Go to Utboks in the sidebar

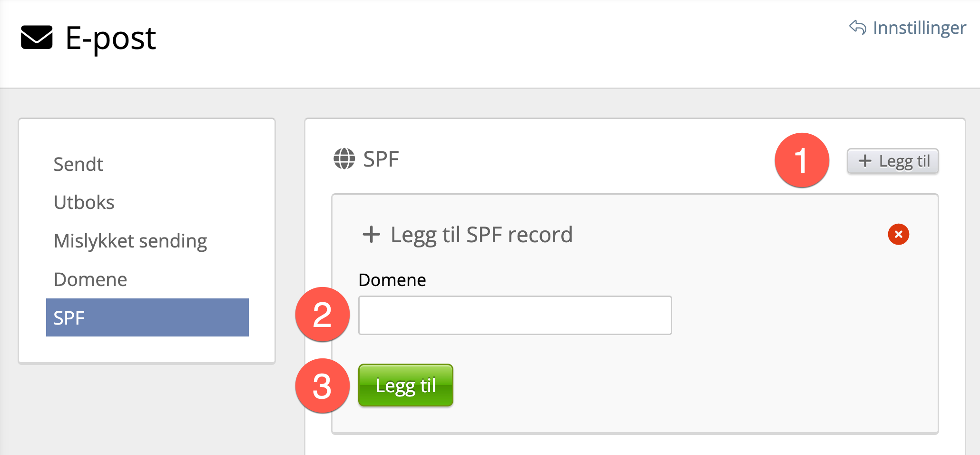click(x=84, y=202)
